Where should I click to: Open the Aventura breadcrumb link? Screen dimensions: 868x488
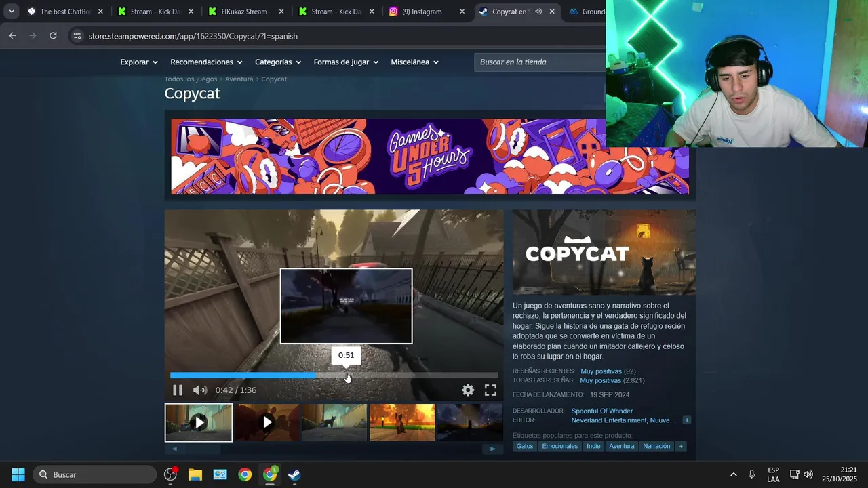click(x=239, y=79)
